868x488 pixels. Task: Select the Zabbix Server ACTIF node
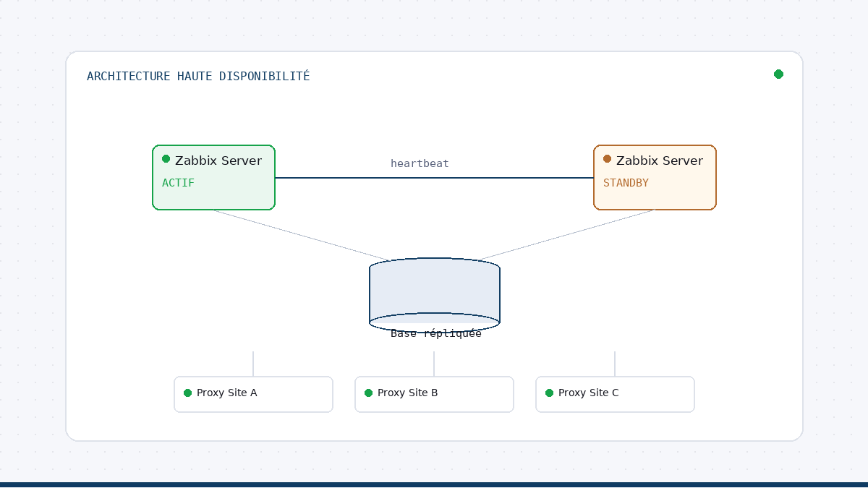coord(213,177)
